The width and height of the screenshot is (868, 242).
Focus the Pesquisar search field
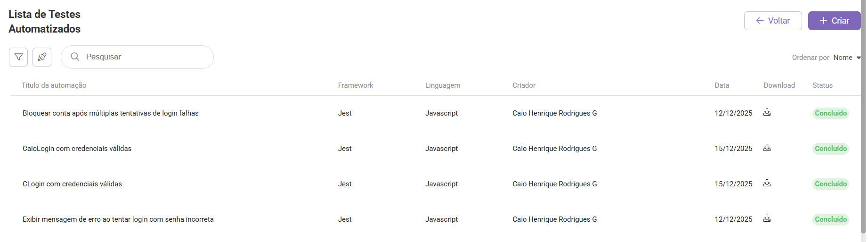click(x=146, y=57)
